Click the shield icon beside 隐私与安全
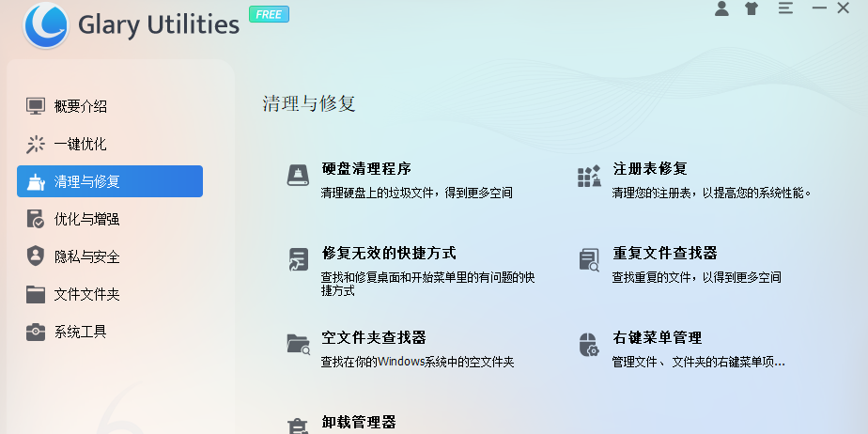 coord(36,256)
